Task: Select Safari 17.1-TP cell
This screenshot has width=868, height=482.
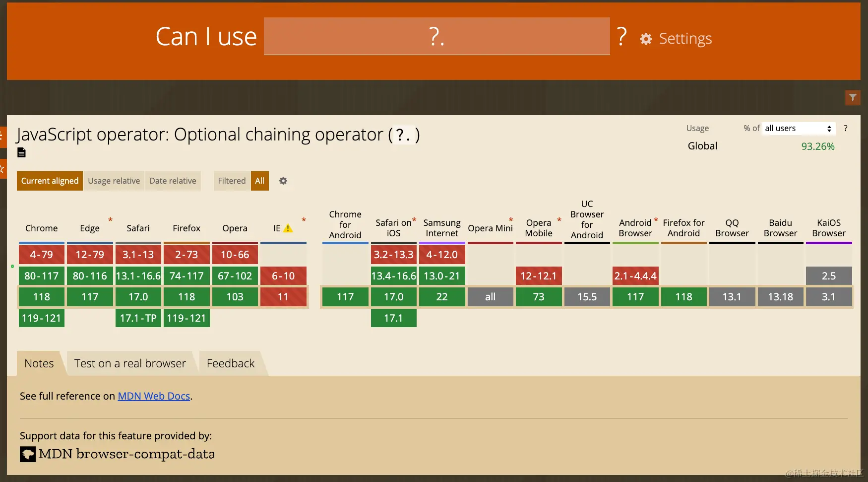Action: pos(138,318)
